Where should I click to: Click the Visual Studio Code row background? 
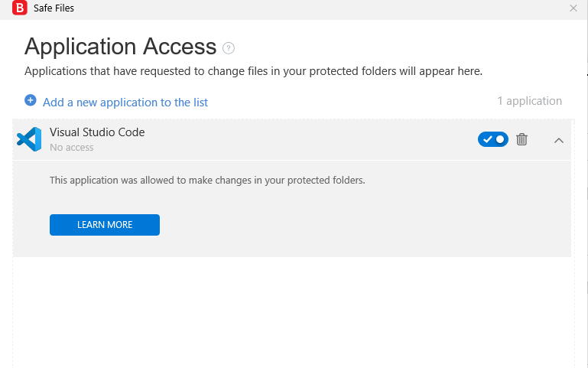[306, 139]
